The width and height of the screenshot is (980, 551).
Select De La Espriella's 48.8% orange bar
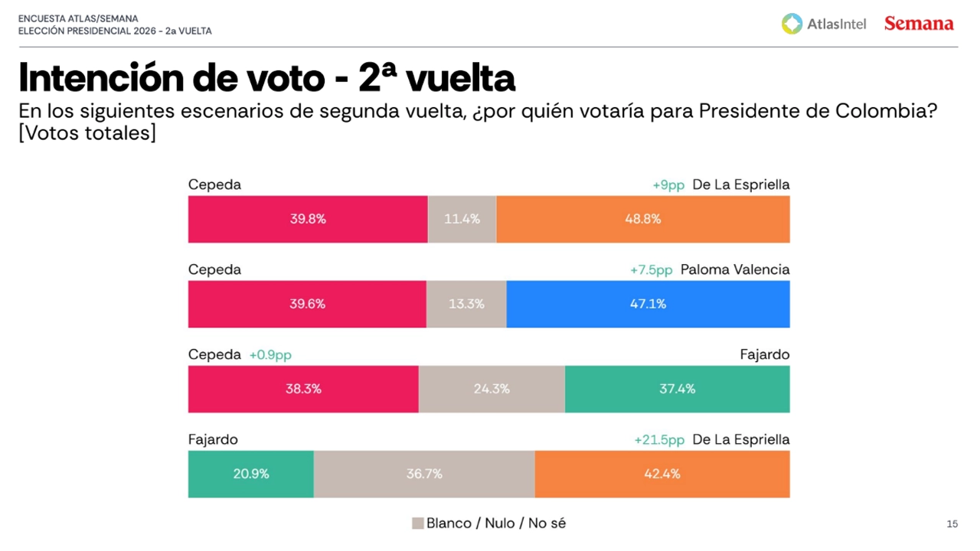pyautogui.click(x=642, y=219)
